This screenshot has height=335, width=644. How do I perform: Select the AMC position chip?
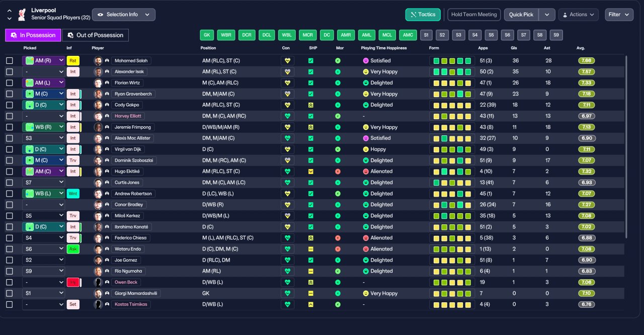(408, 35)
